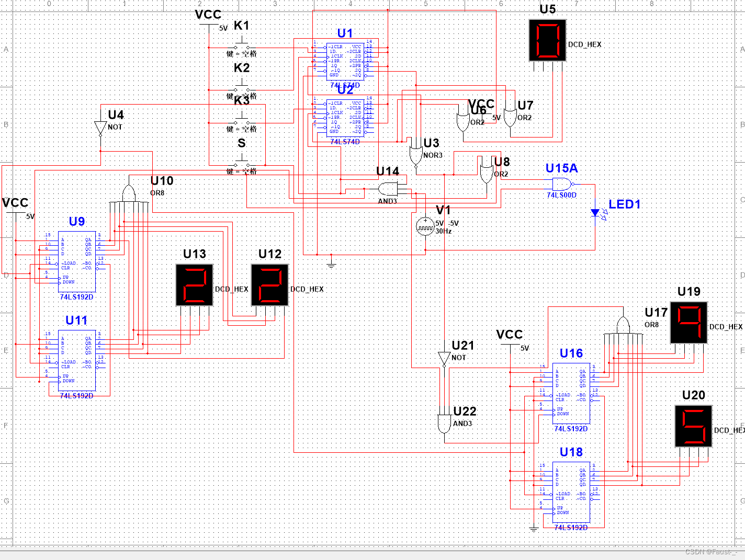Screen dimensions: 745x560
Task: Click the 74LS00D label under U15A
Action: [562, 195]
